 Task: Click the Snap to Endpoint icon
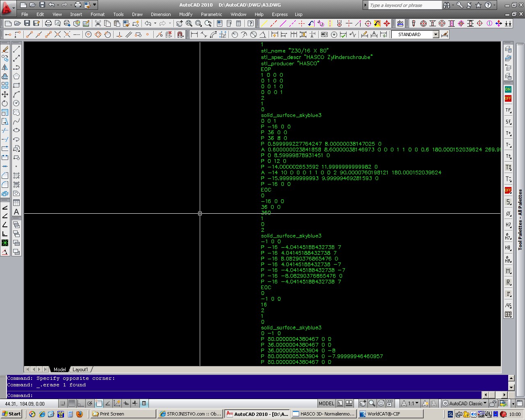30,35
